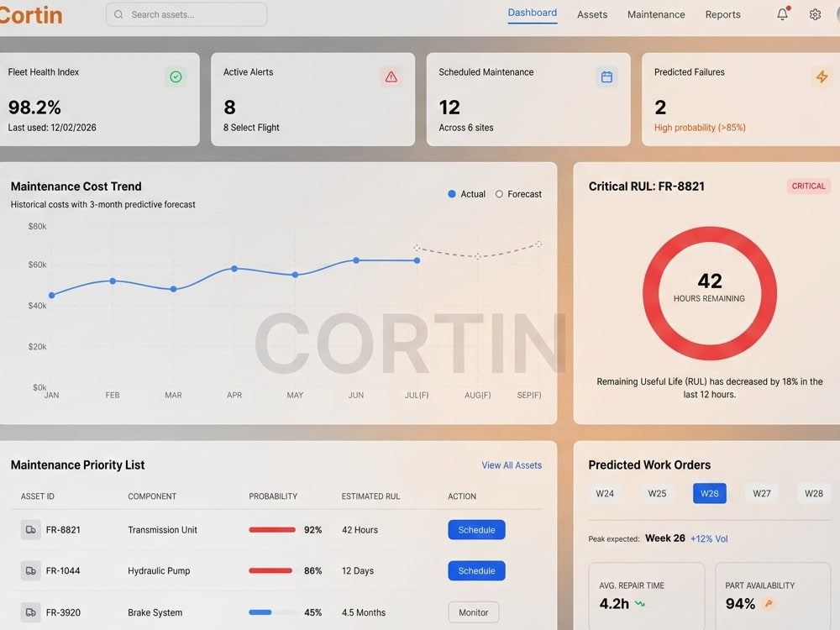This screenshot has width=840, height=630.
Task: Click the AUG(F) forecast data point
Action: (477, 256)
